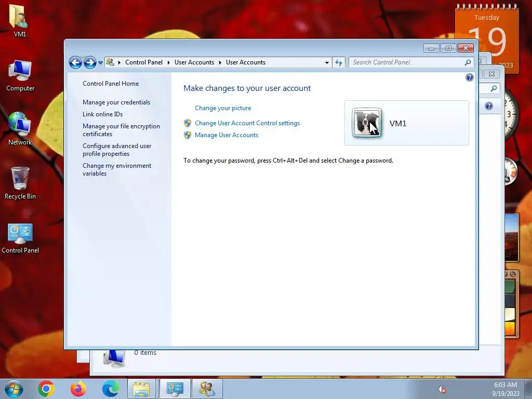Image resolution: width=532 pixels, height=399 pixels.
Task: Open recent pages dropdown beside Forward arrow
Action: pos(100,63)
